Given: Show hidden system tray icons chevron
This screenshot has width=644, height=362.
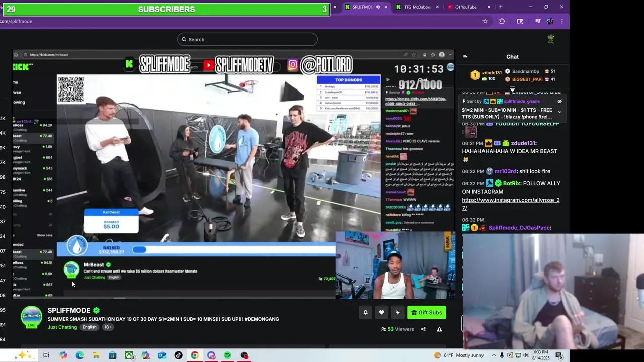Looking at the screenshot, I should (494, 355).
